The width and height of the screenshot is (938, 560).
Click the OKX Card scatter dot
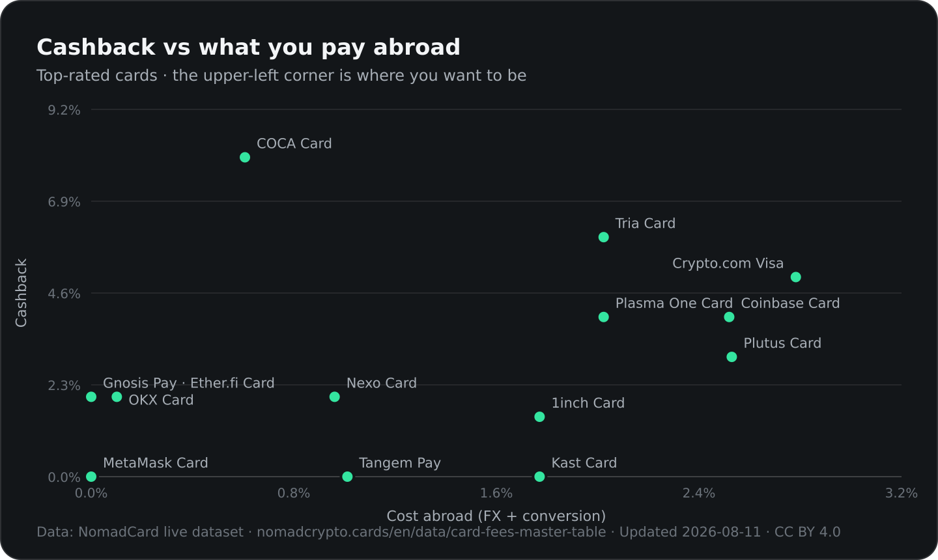tap(117, 397)
